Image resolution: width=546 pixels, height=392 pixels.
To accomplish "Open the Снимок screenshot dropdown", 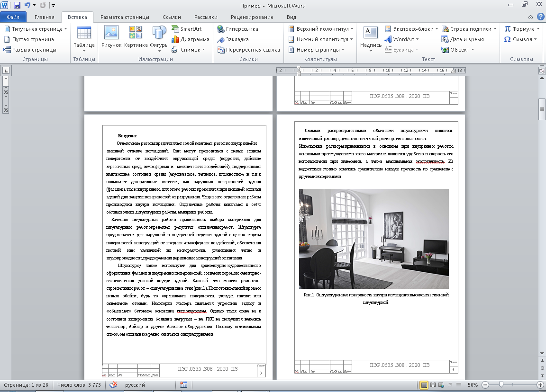I will click(188, 50).
